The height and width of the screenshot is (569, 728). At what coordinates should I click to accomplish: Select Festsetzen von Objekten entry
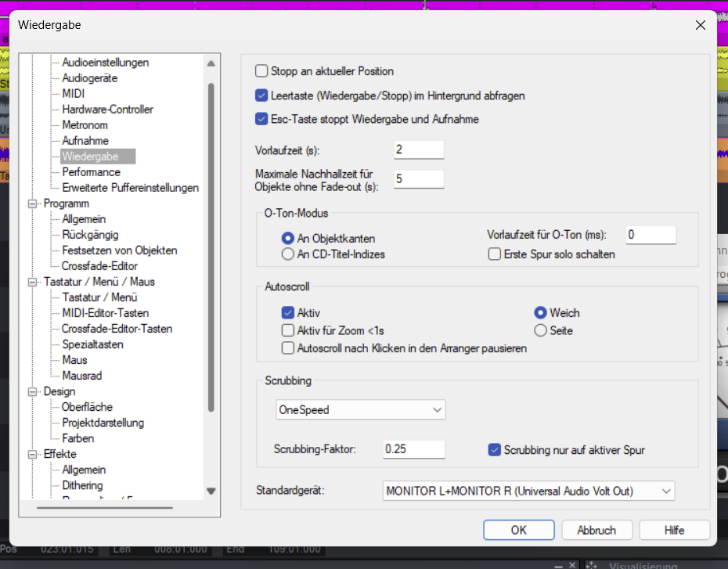(120, 250)
